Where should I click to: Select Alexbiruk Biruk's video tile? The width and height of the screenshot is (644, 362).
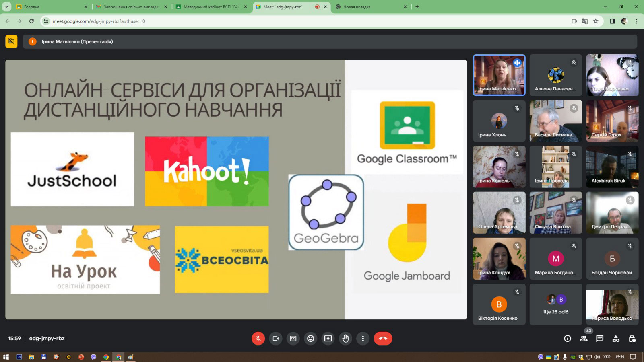coord(612,167)
